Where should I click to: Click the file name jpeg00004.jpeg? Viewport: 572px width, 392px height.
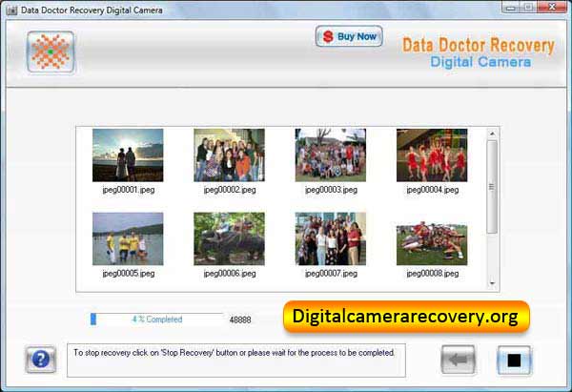(433, 190)
